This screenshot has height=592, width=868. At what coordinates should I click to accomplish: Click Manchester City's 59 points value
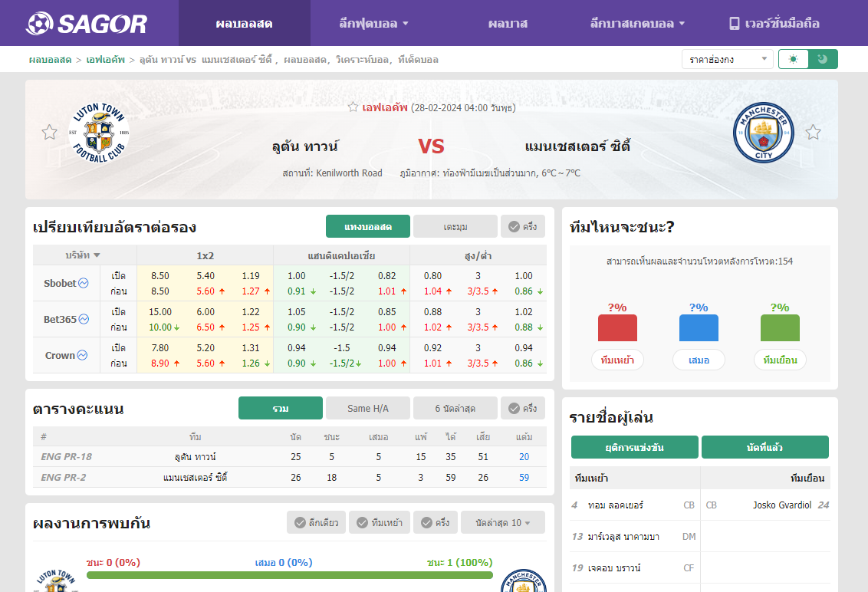click(524, 477)
